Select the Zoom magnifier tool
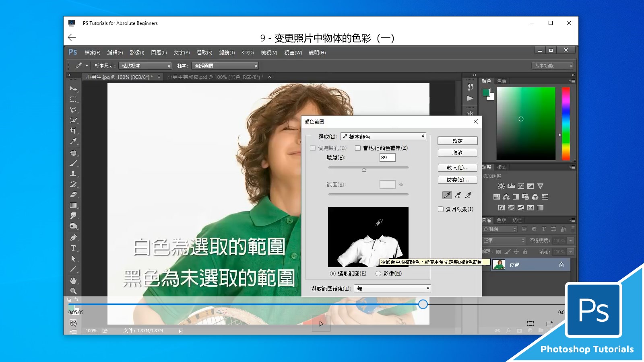The image size is (644, 362). 73,291
